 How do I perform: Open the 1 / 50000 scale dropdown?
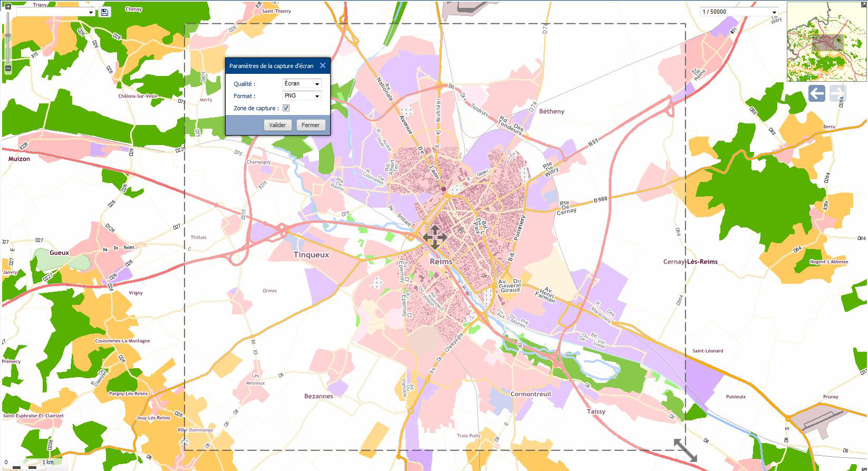tap(739, 12)
